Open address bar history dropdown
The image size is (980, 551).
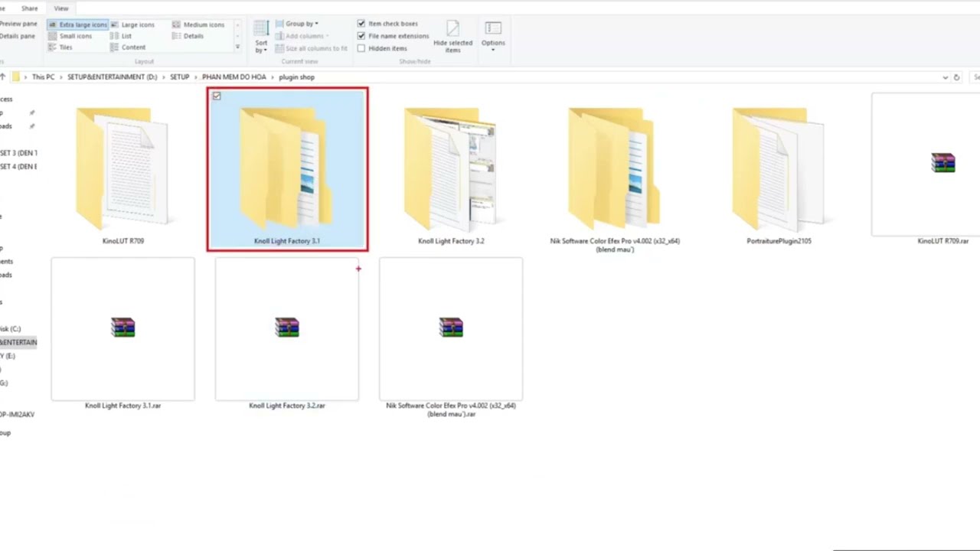point(945,77)
